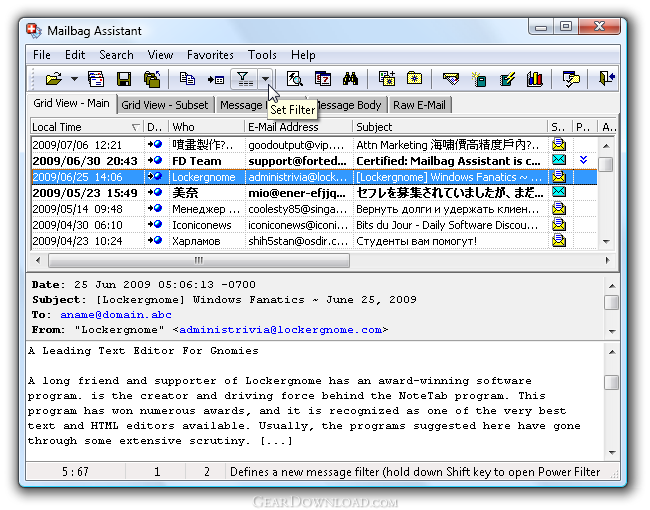Screen dimensions: 650x510
Task: Click the copy documents toolbar icon
Action: click(187, 78)
